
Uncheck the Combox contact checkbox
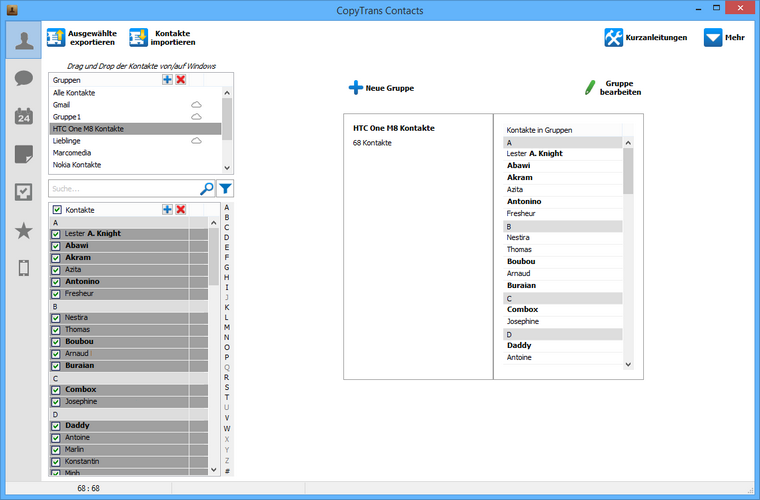[56, 390]
